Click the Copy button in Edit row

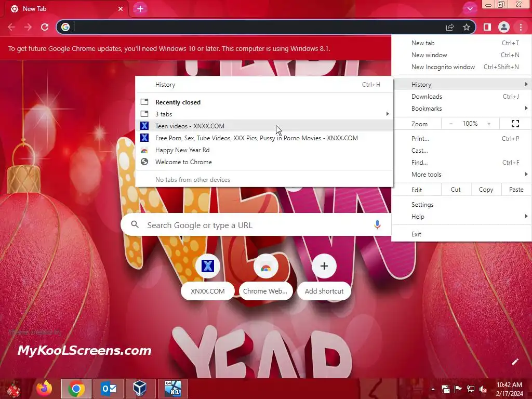click(486, 190)
